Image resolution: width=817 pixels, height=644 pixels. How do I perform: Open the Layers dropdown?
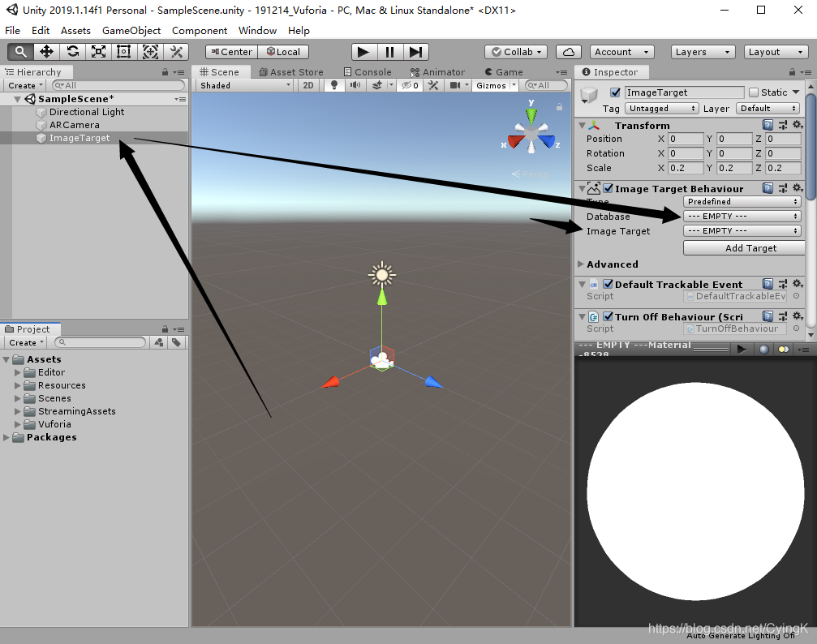coord(703,52)
